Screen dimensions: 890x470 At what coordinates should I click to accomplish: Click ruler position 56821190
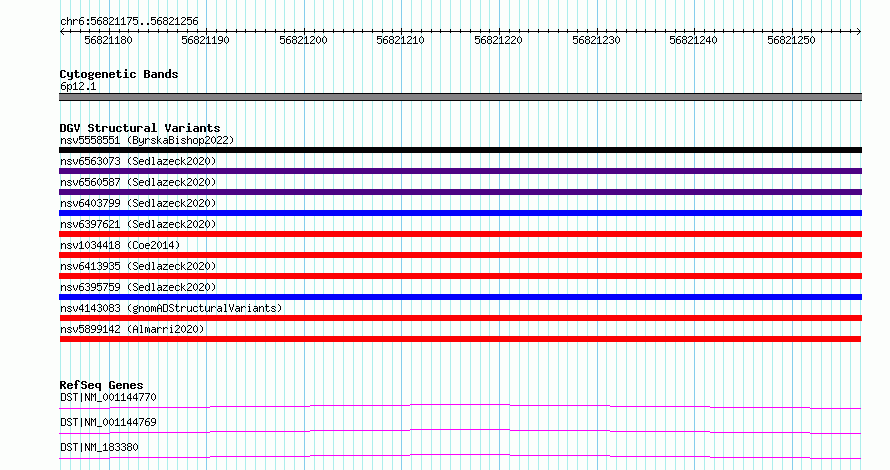point(205,40)
